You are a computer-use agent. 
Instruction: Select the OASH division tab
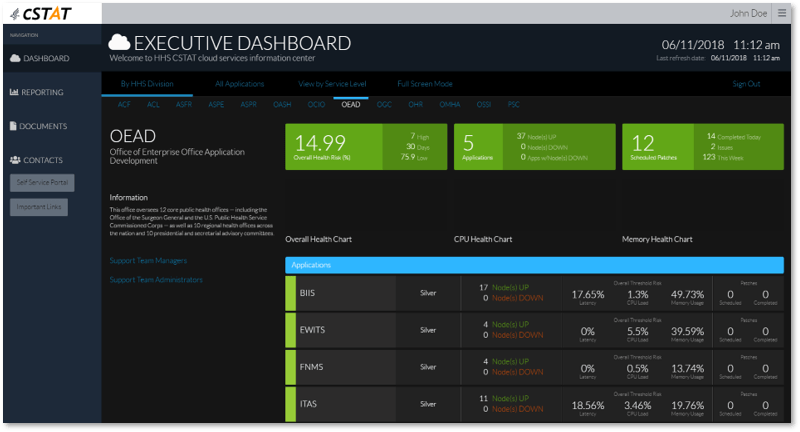pos(282,105)
